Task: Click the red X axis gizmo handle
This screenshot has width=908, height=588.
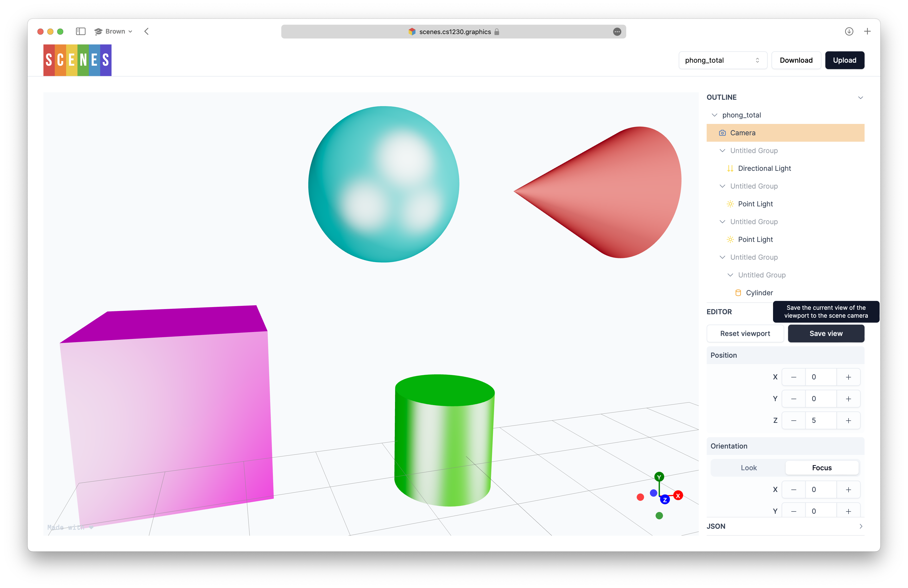Action: point(678,496)
